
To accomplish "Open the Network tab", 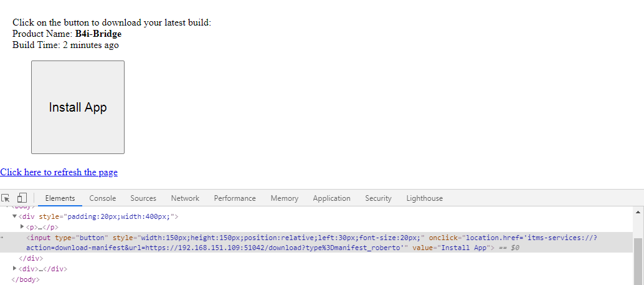I will click(185, 198).
